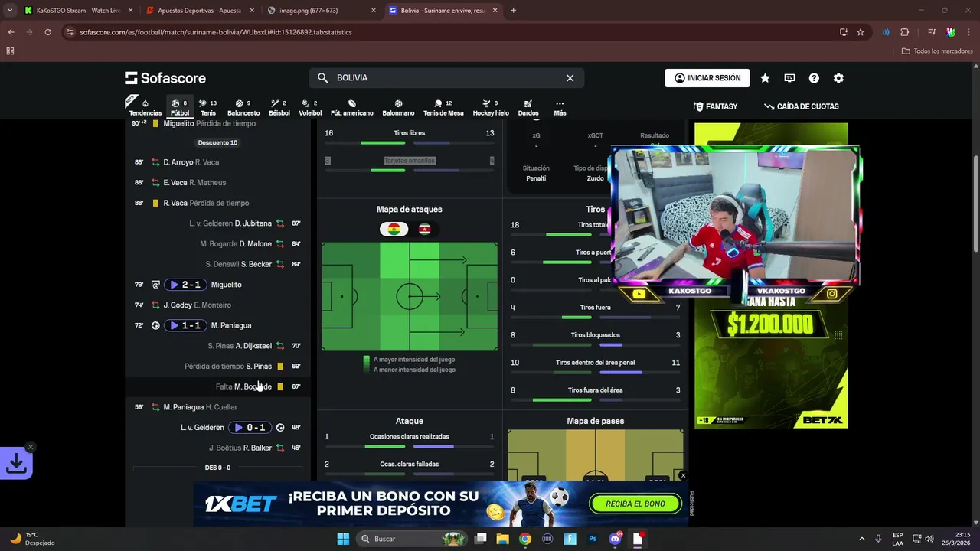
Task: Open Windows Start menu
Action: pyautogui.click(x=343, y=539)
